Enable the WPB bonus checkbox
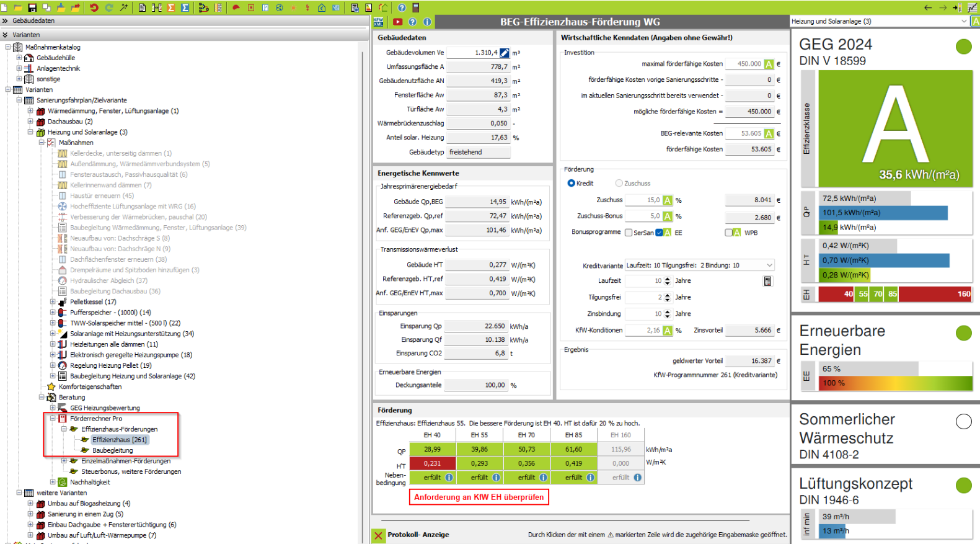 pyautogui.click(x=728, y=233)
